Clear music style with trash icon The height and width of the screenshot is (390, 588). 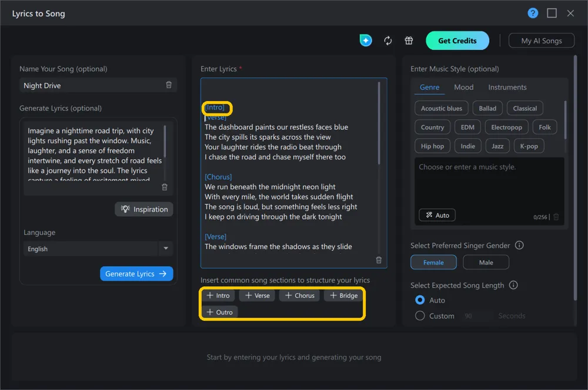(556, 217)
